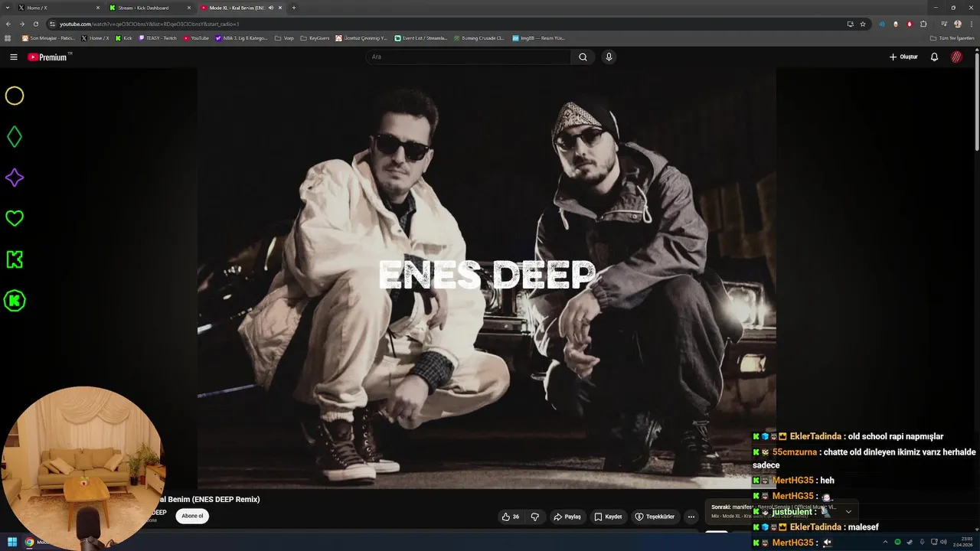This screenshot has width=980, height=551.
Task: Expand the Sonraki playlist panel chevron
Action: tap(848, 511)
